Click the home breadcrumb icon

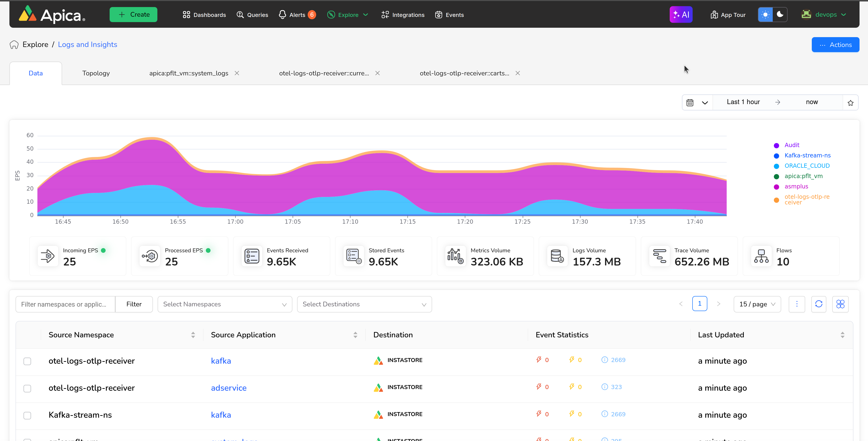(14, 45)
